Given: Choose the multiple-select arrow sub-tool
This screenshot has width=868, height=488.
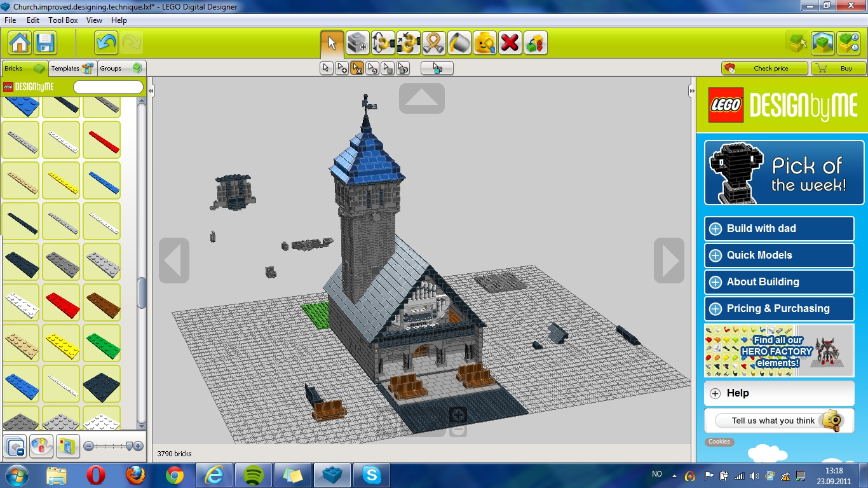Looking at the screenshot, I should pos(341,68).
